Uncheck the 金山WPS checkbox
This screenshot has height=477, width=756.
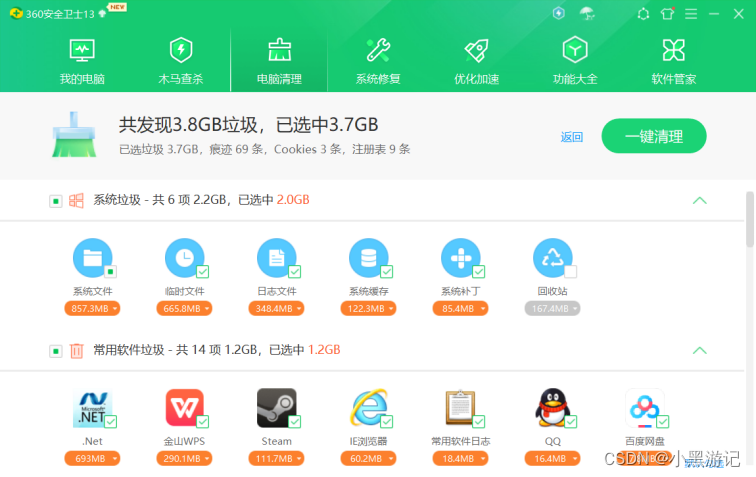202,422
